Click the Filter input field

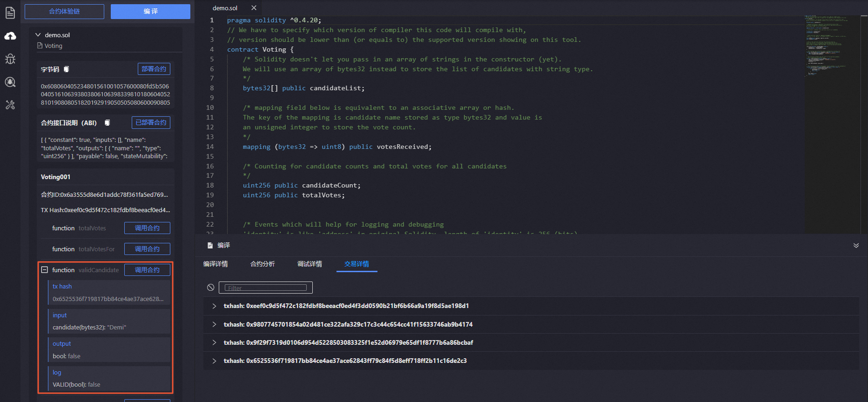click(266, 288)
